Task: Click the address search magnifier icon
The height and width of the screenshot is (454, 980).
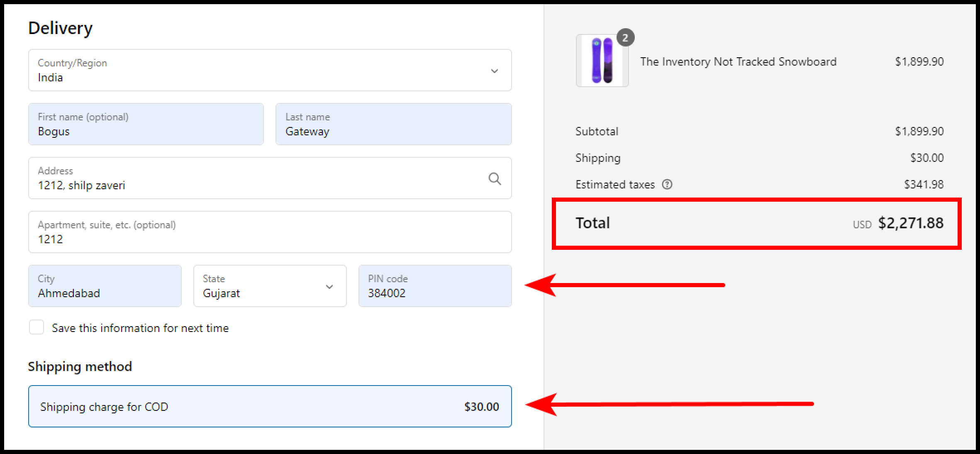Action: pyautogui.click(x=494, y=178)
